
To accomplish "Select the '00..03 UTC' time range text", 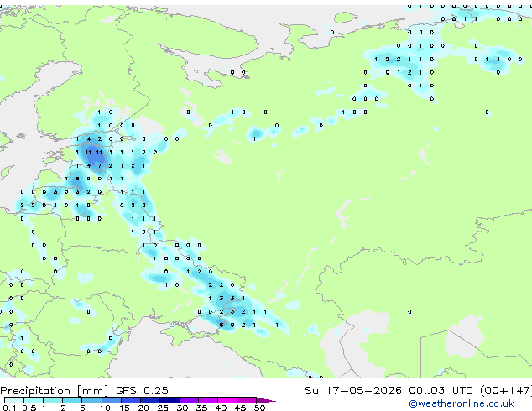I will click(x=441, y=390).
